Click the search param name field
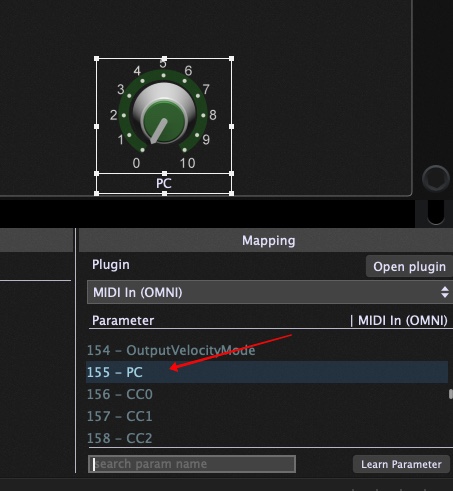This screenshot has height=491, width=453. coord(192,464)
